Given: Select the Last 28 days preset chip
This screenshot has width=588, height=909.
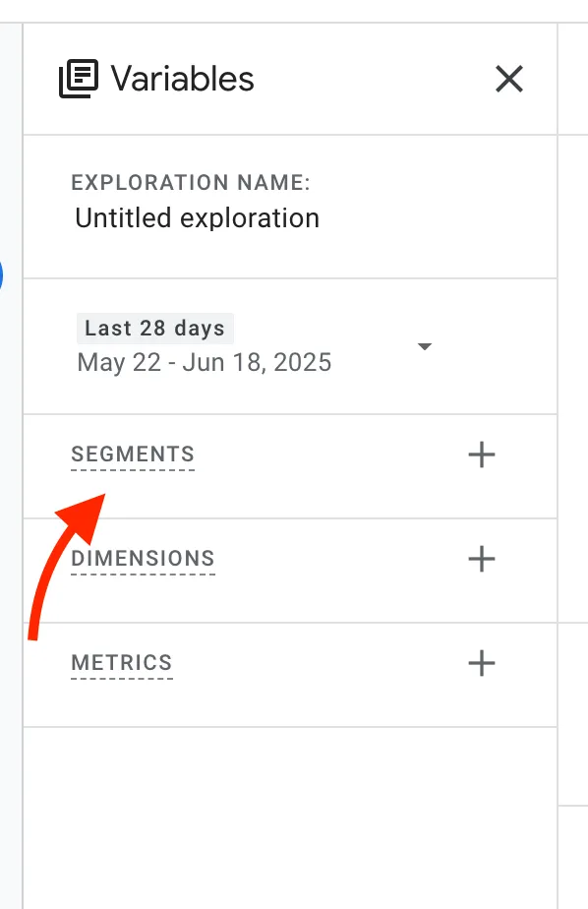Looking at the screenshot, I should [154, 329].
